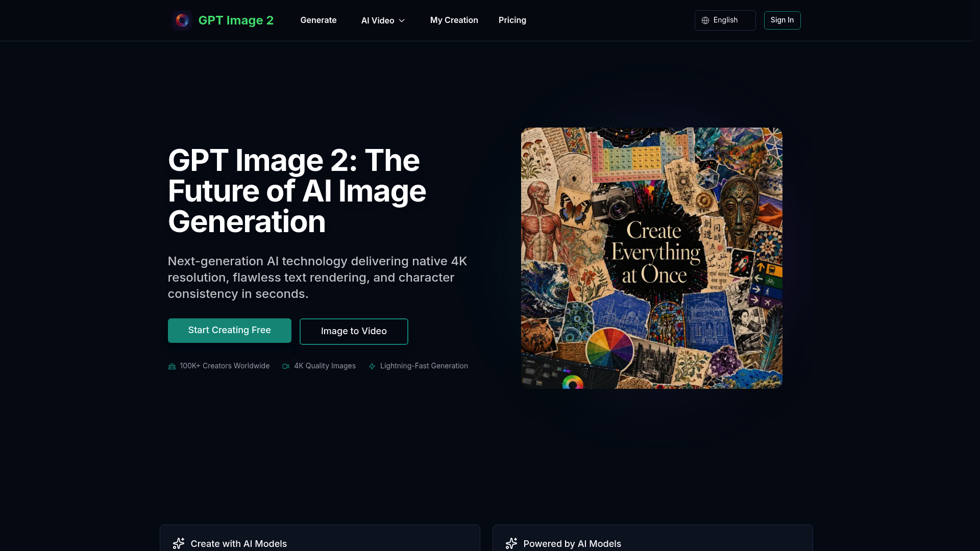Viewport: 980px width, 551px height.
Task: Click the camera icon beside 4K Quality Images
Action: pyautogui.click(x=286, y=366)
